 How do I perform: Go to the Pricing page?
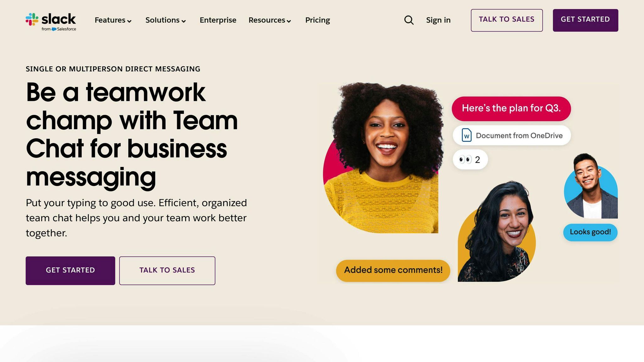click(318, 20)
